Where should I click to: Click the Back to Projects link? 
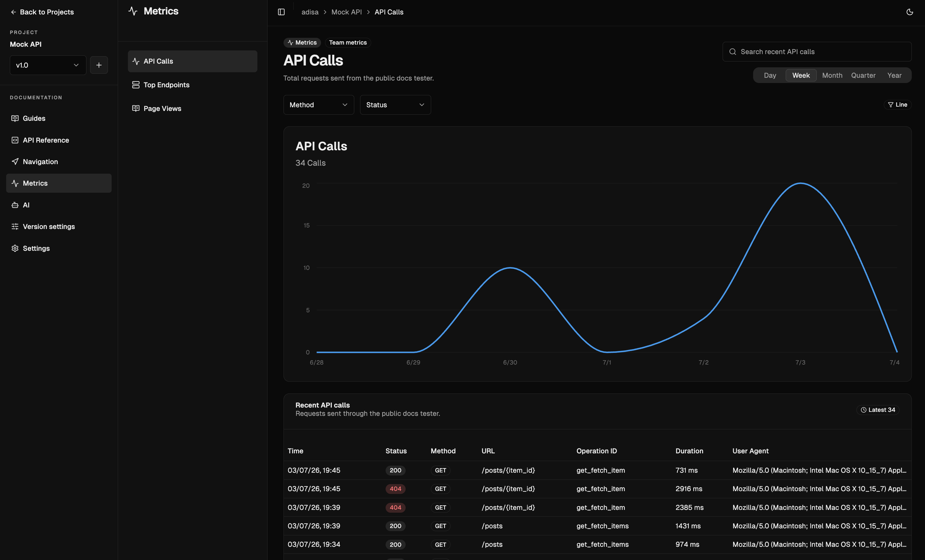42,12
